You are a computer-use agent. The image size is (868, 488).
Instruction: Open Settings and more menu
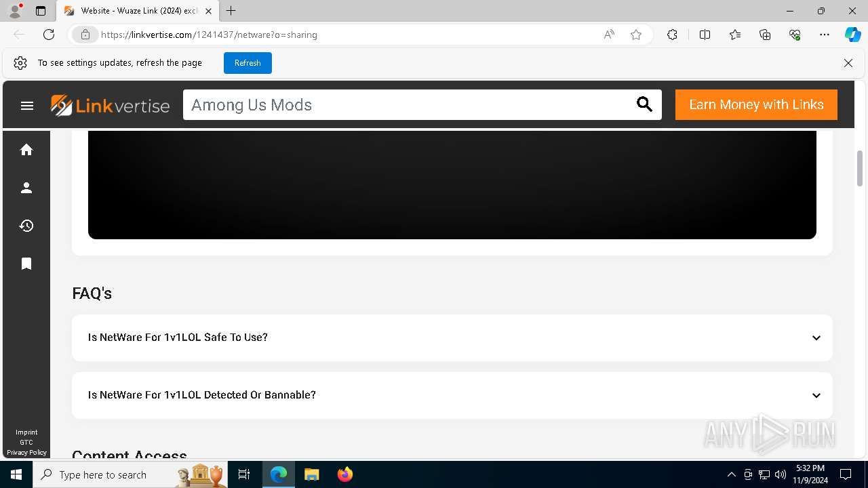tap(825, 35)
